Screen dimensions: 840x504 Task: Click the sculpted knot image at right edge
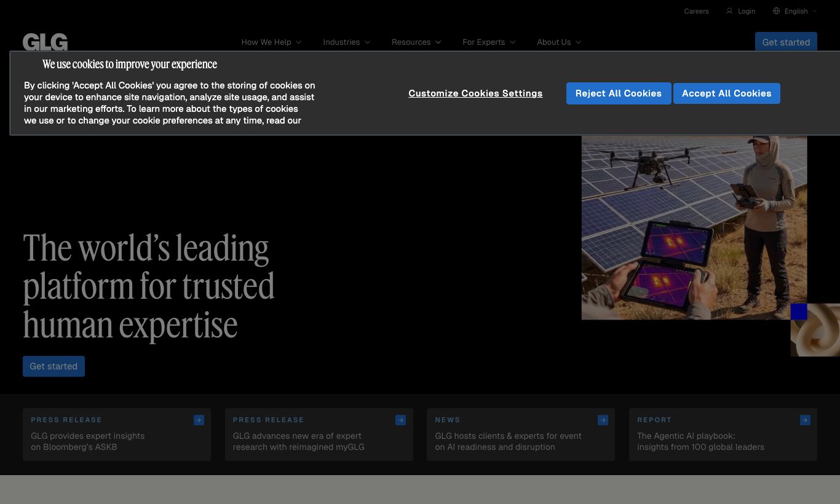[815, 330]
